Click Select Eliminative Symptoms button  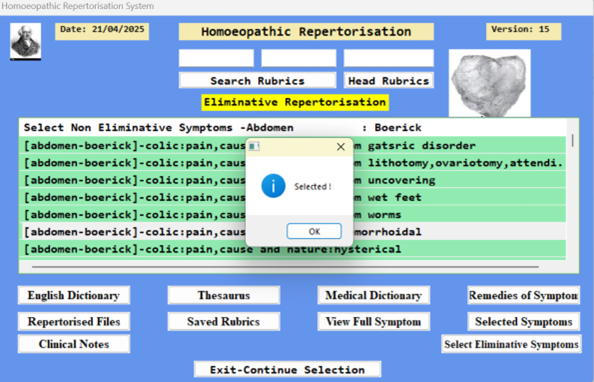511,344
